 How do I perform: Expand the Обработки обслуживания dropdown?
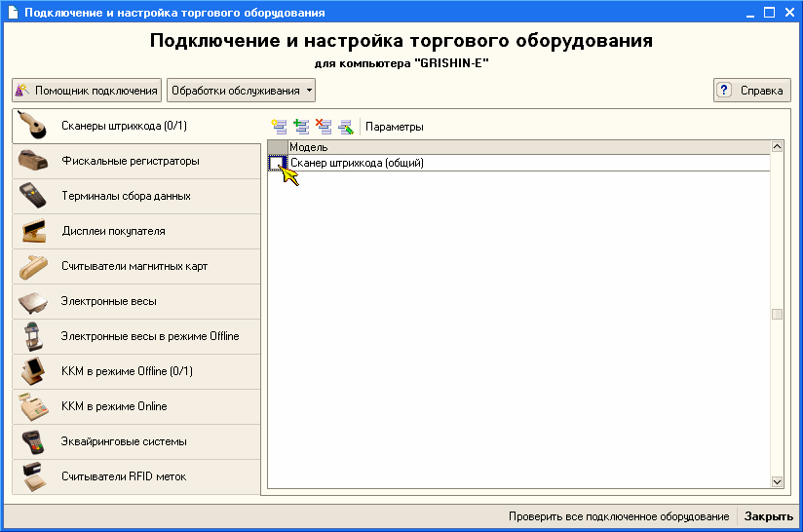(x=241, y=91)
